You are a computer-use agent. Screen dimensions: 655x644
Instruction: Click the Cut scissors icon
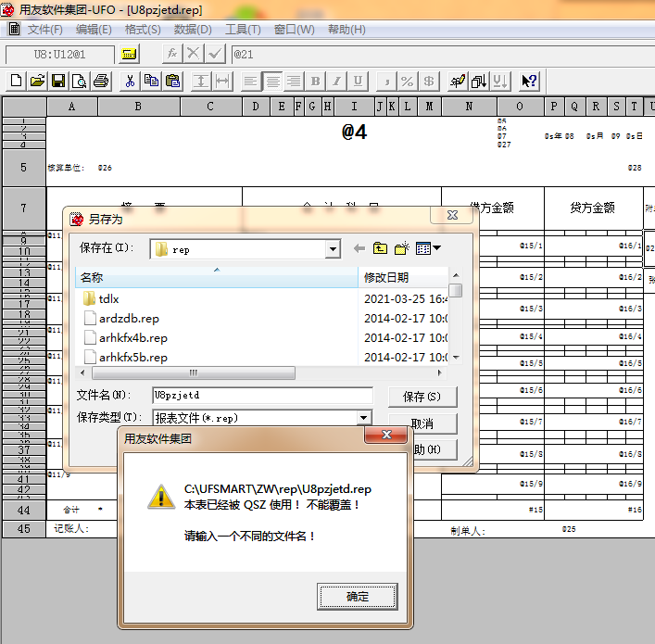point(130,81)
